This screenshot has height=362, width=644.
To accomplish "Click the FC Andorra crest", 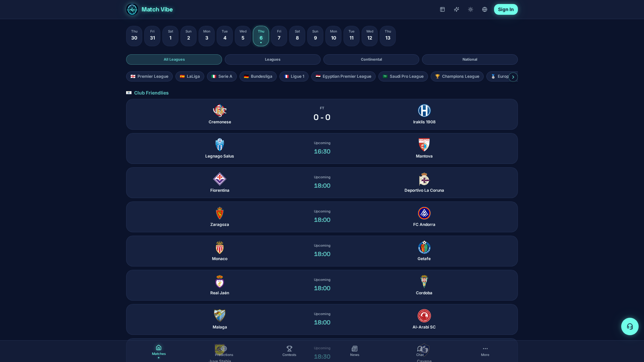I will (424, 213).
